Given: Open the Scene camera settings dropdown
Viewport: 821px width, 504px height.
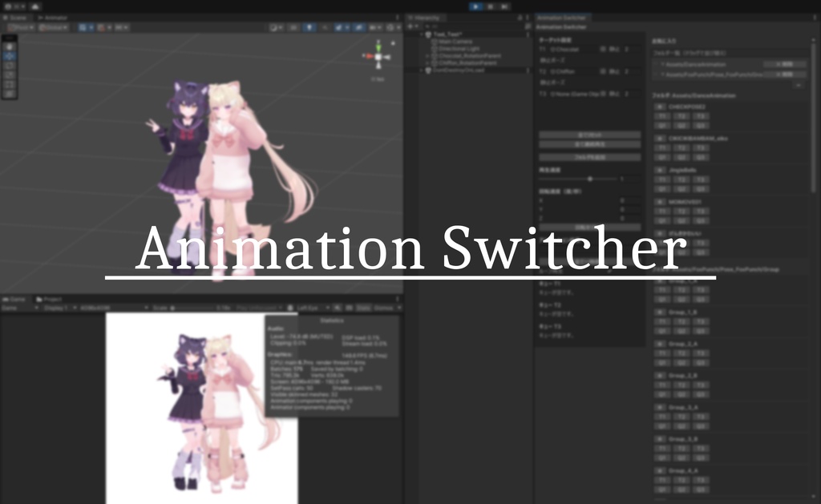Looking at the screenshot, I should (375, 27).
